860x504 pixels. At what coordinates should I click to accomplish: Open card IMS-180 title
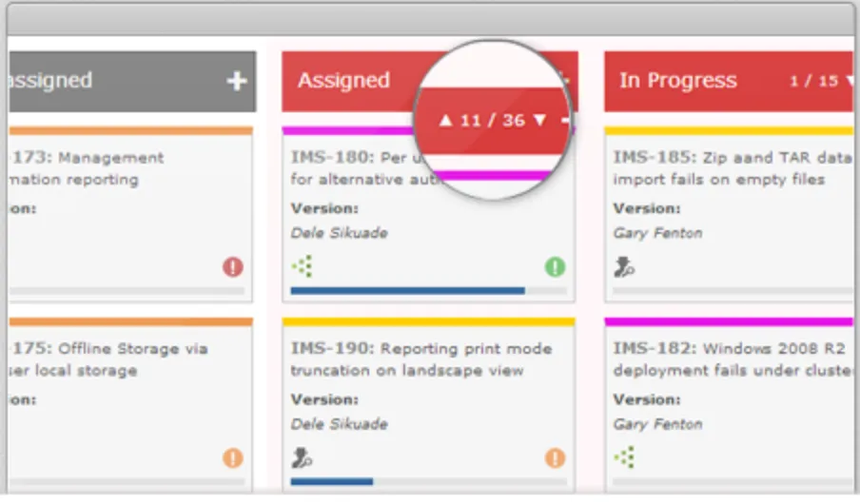(x=365, y=168)
